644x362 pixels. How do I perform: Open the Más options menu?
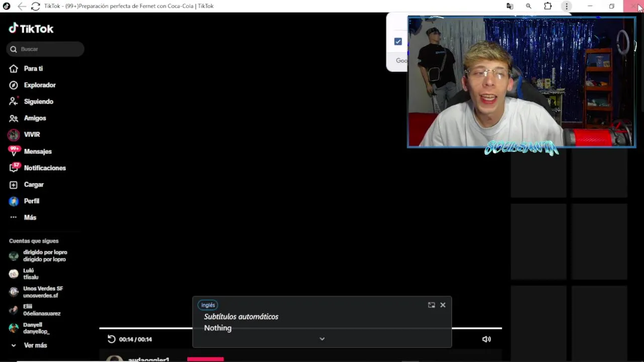coord(23,218)
